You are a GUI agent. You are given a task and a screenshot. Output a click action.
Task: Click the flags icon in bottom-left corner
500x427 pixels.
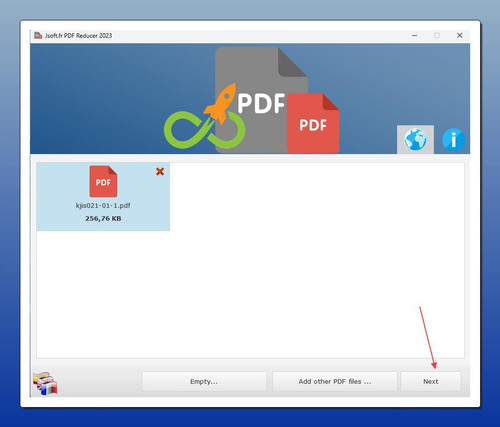[45, 384]
